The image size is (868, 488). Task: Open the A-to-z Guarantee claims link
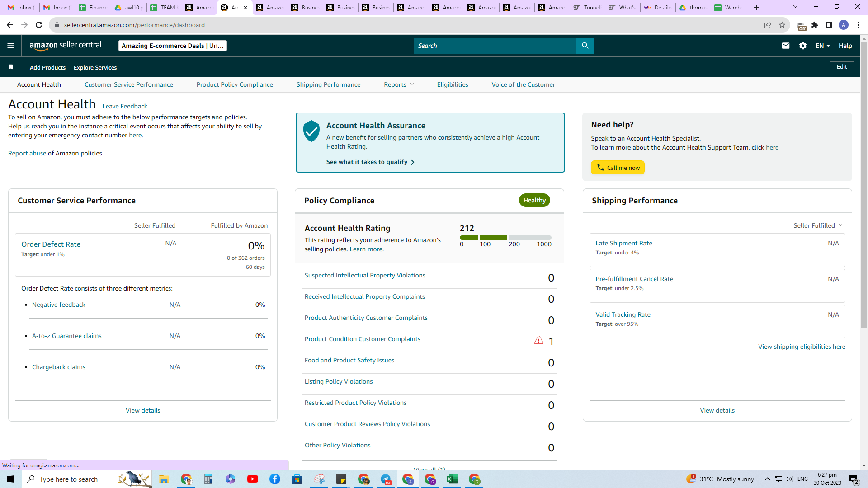[67, 336]
